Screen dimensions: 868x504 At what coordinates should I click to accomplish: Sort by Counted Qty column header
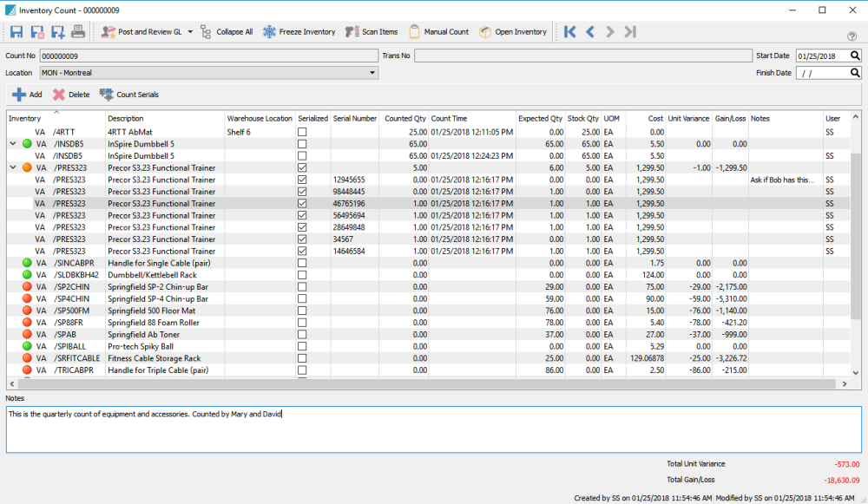(404, 118)
